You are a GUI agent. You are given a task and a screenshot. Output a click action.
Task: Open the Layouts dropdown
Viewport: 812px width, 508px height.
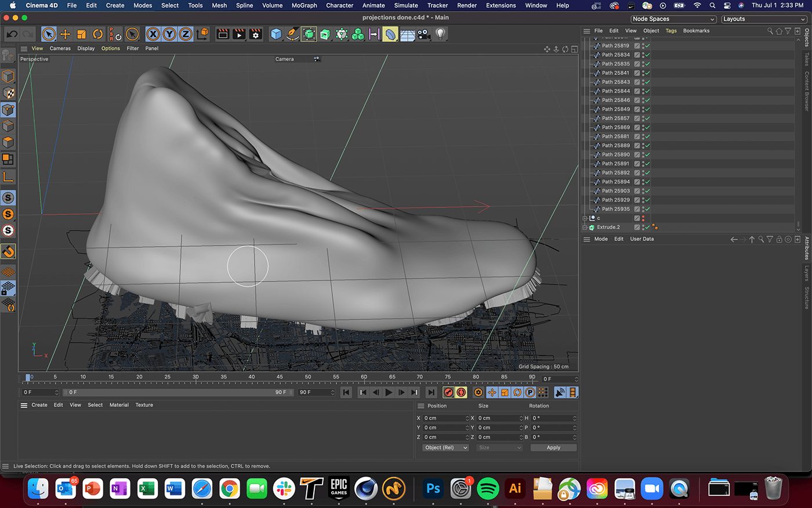(x=764, y=19)
